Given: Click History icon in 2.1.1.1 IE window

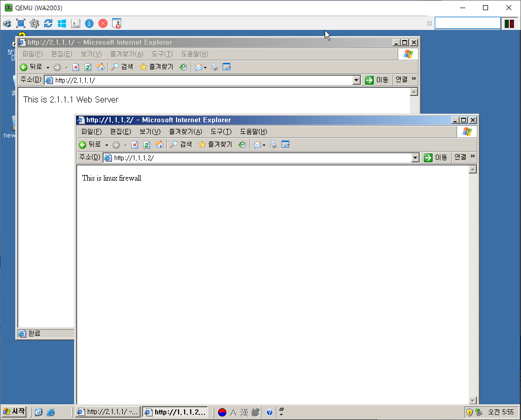Looking at the screenshot, I should (x=184, y=67).
